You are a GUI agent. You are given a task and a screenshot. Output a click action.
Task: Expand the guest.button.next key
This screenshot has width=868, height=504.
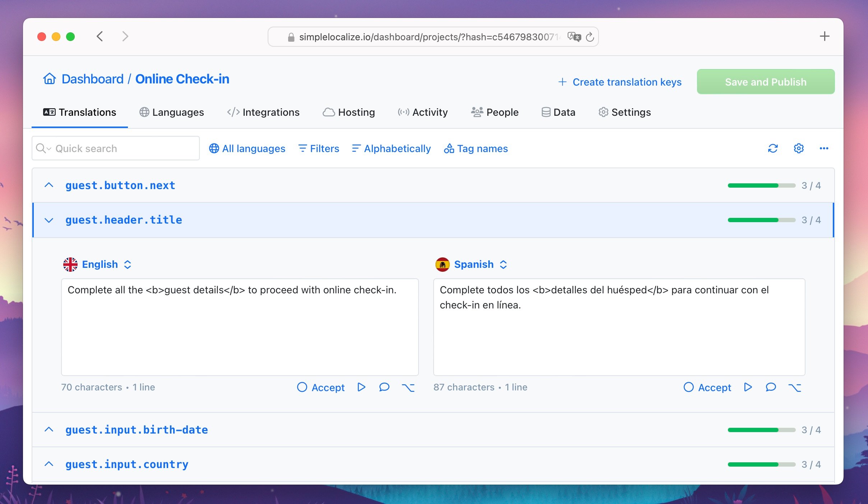click(x=49, y=185)
